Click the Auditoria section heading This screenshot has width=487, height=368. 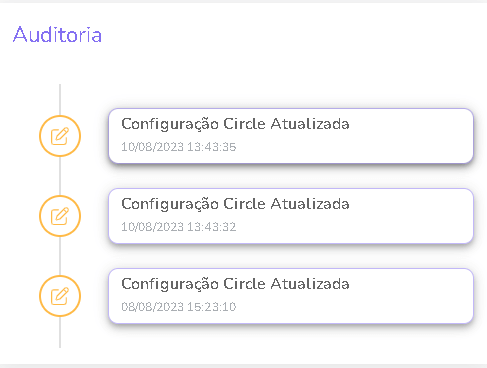(57, 35)
